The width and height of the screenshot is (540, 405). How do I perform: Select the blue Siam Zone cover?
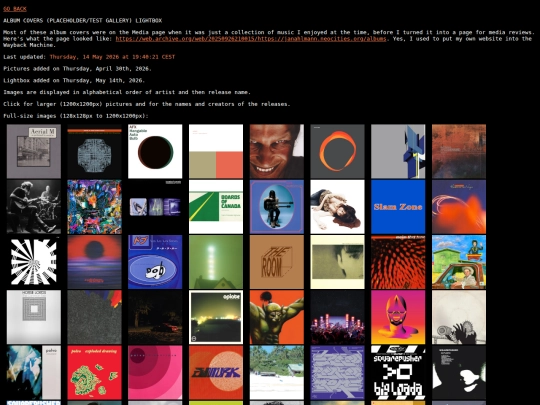click(398, 207)
